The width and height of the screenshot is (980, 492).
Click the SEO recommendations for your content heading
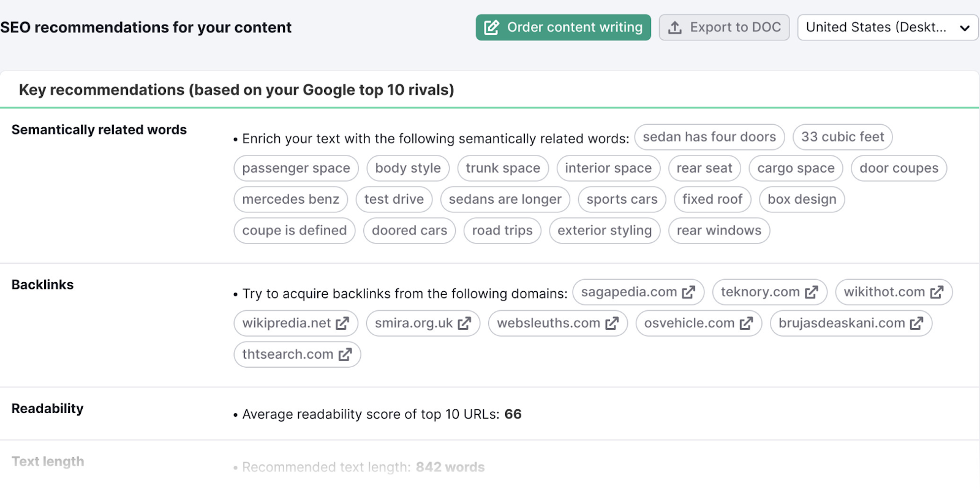pos(146,28)
